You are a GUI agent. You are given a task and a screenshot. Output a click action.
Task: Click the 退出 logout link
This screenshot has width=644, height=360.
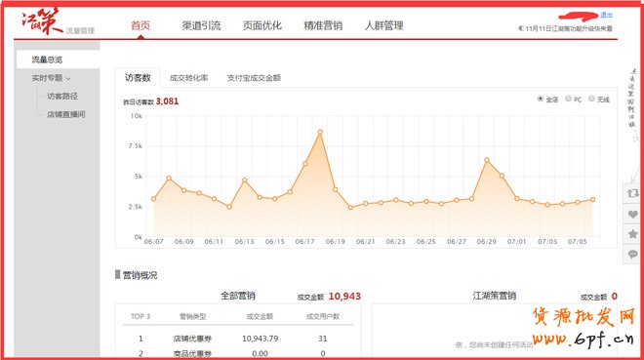click(606, 16)
